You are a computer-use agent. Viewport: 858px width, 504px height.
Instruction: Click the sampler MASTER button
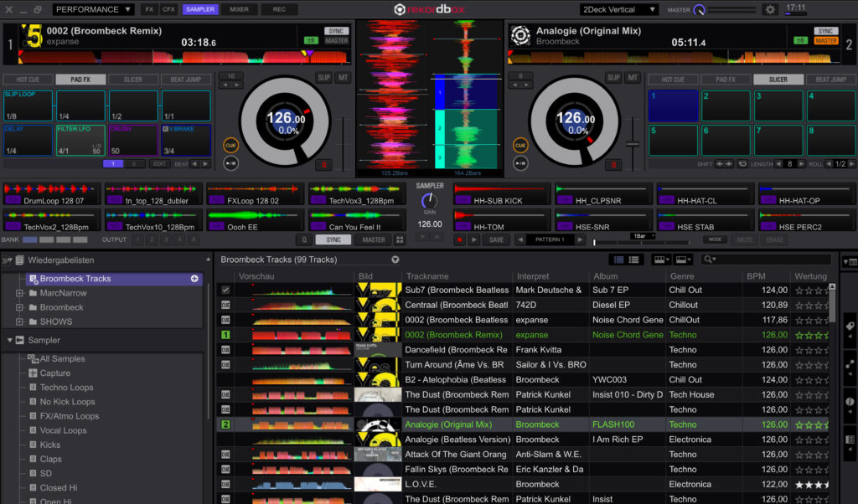373,239
